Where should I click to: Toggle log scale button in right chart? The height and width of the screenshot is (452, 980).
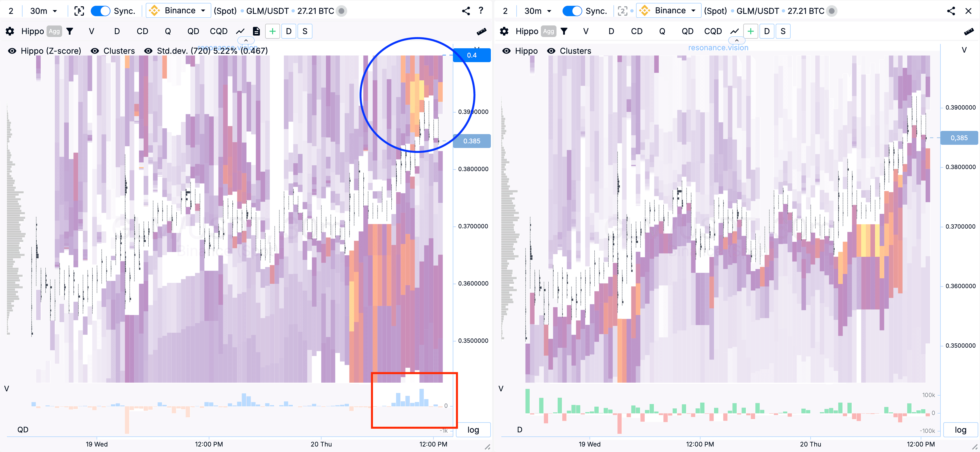960,429
